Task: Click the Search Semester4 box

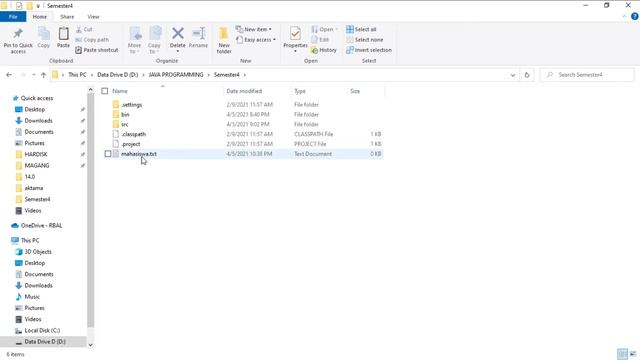Action: (x=587, y=75)
